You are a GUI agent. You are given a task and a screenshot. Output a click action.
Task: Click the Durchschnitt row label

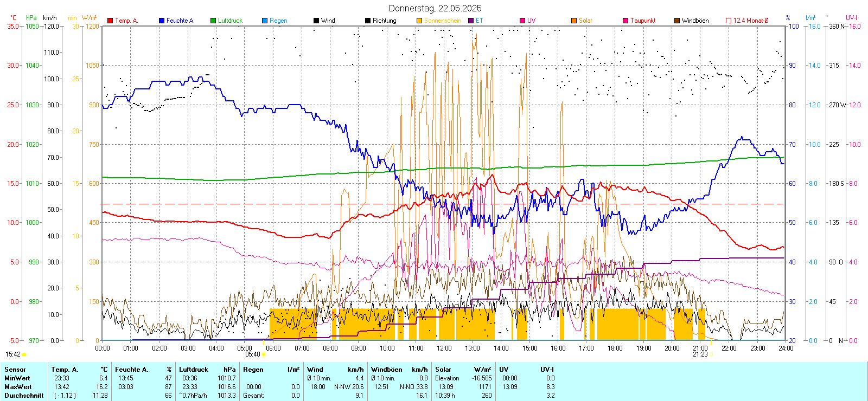(x=24, y=396)
